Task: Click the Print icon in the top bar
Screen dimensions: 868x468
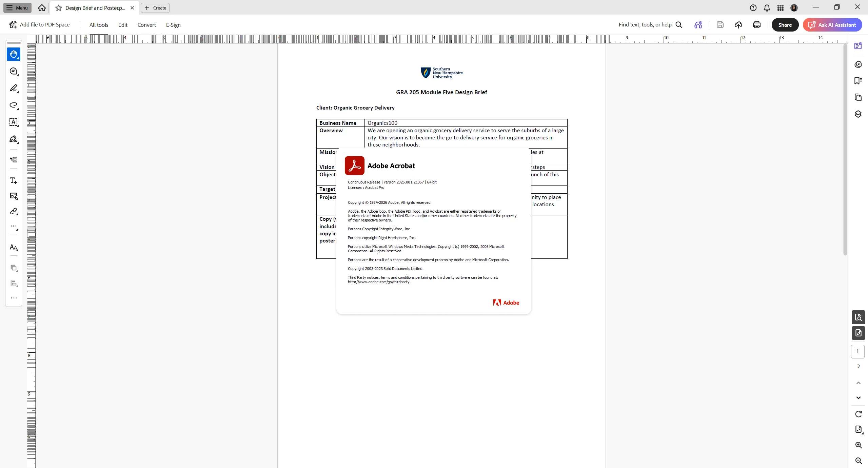Action: pyautogui.click(x=756, y=25)
